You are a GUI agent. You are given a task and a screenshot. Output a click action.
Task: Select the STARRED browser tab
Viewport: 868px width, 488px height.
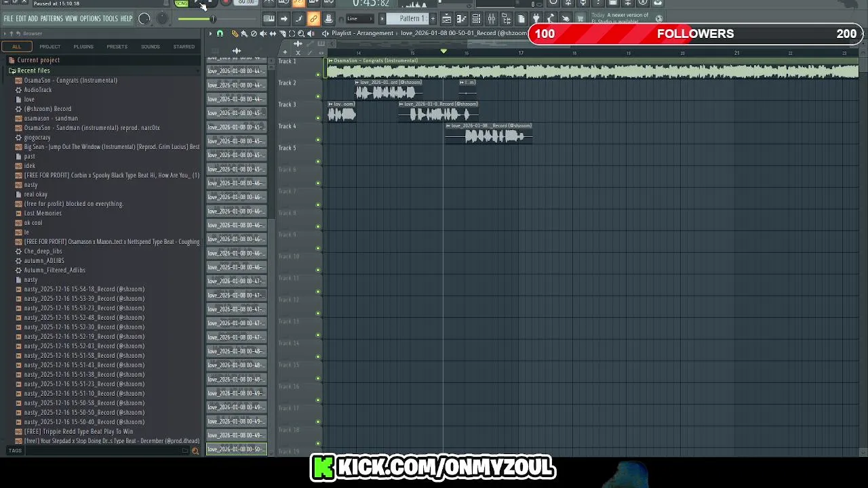(184, 47)
